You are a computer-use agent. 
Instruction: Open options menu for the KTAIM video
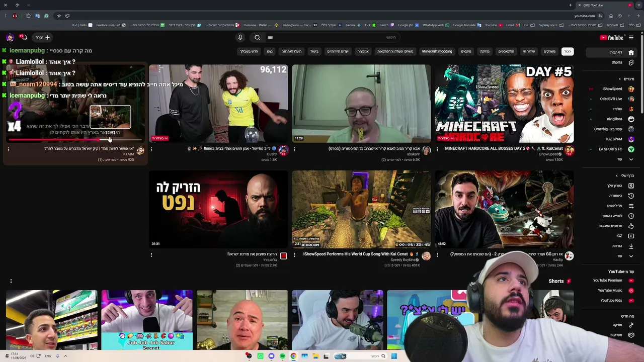click(9, 149)
